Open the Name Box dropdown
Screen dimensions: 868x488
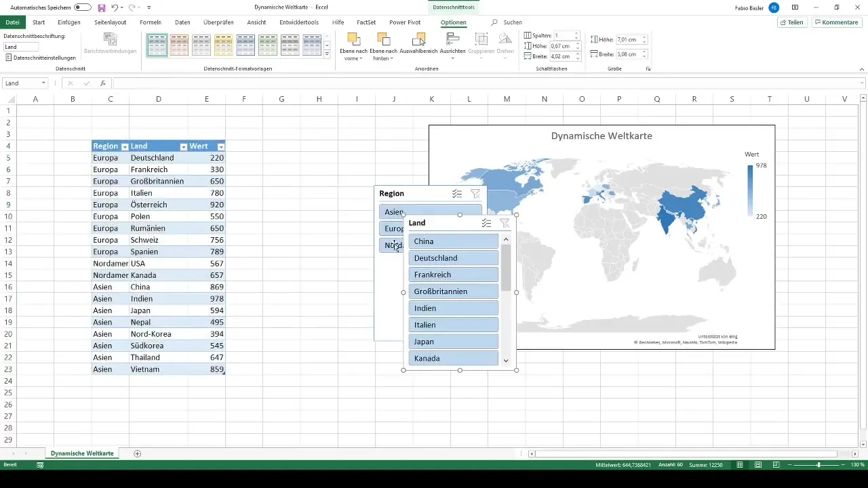(43, 83)
